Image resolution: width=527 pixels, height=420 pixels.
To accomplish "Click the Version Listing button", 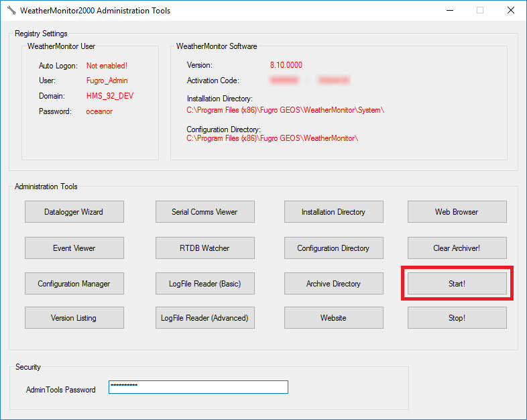I will coord(74,318).
